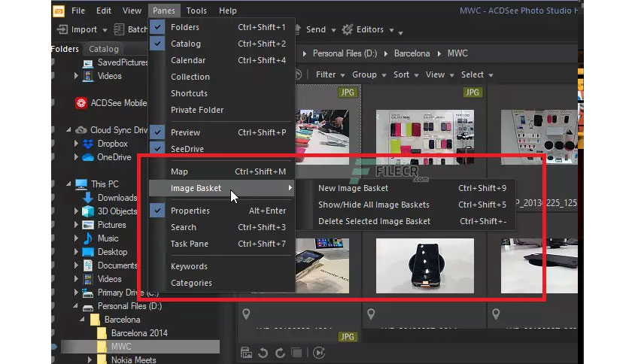The image size is (629, 364).
Task: Click the Music note icon
Action: [88, 238]
